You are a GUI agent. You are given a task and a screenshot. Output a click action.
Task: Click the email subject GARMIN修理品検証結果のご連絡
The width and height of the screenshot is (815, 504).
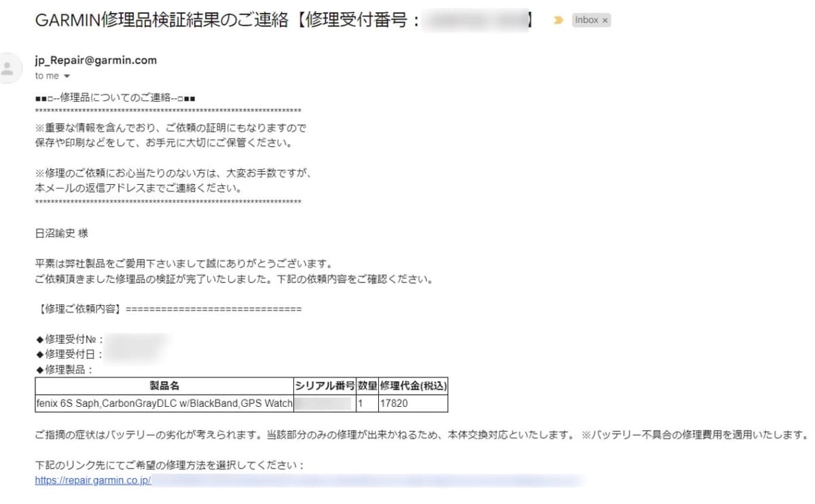click(x=163, y=20)
